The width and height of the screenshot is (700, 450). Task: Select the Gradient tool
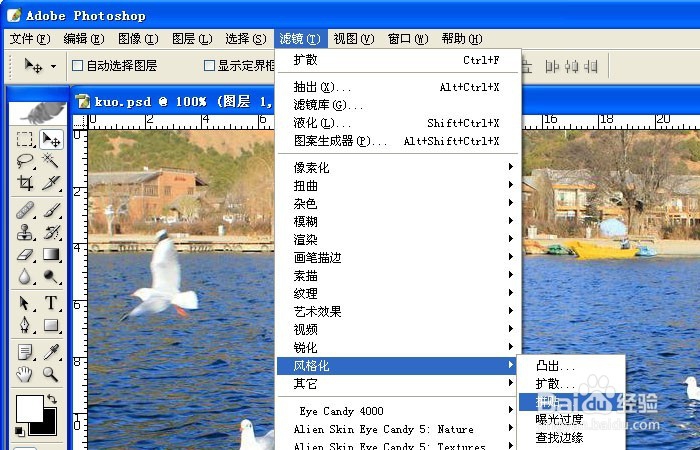coord(51,254)
